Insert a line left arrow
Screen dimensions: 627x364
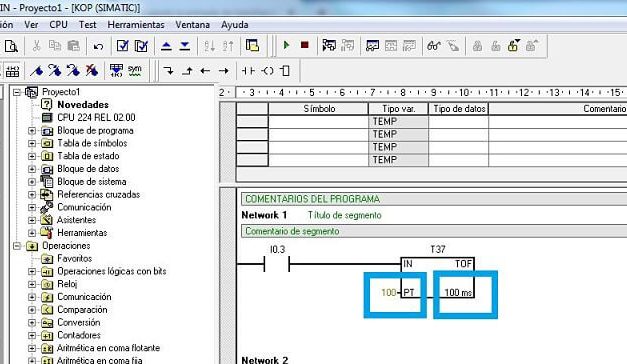[x=205, y=71]
